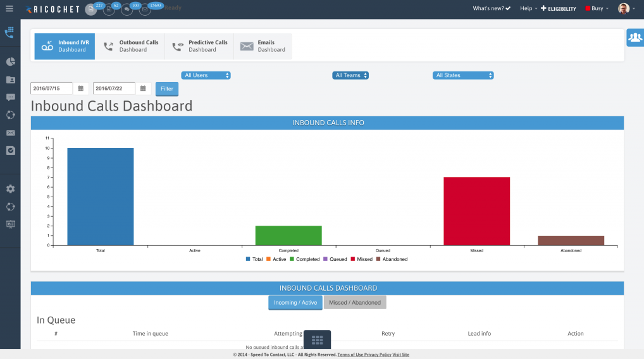Screen dimensions: 644x359
Task: Click the Attempting column header
Action: point(288,334)
